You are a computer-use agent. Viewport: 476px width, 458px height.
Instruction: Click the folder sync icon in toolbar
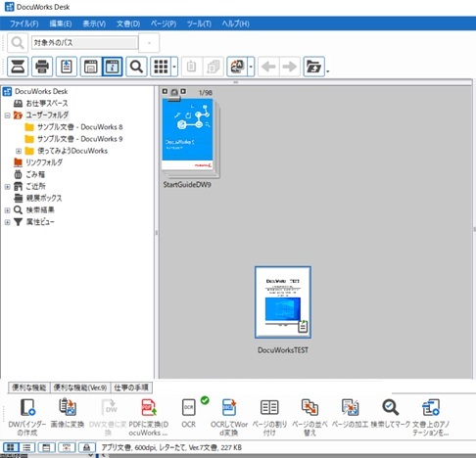pos(313,67)
